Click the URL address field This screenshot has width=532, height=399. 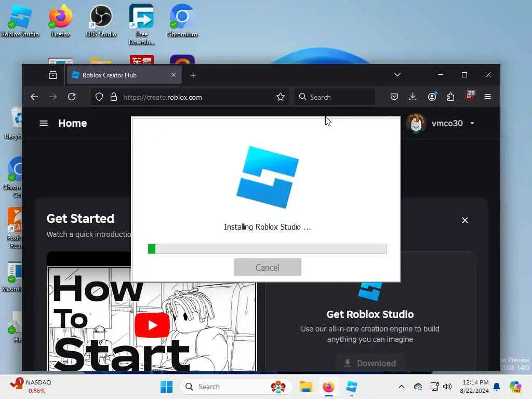click(x=190, y=97)
